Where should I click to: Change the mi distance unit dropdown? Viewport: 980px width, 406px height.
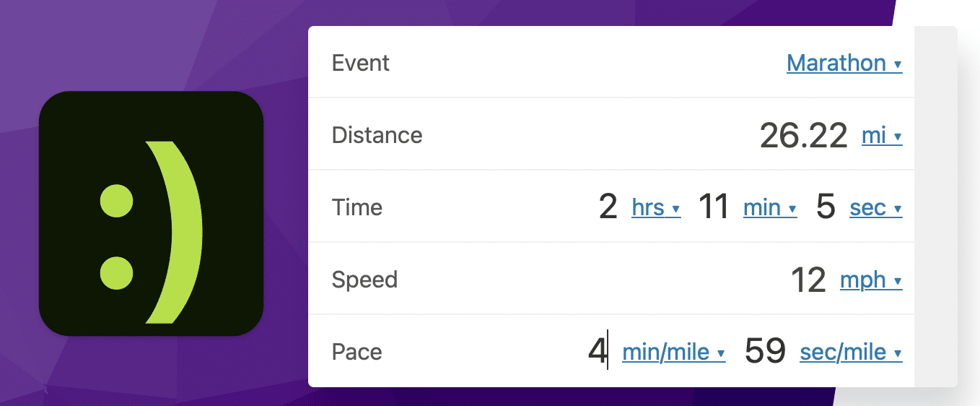(x=881, y=136)
